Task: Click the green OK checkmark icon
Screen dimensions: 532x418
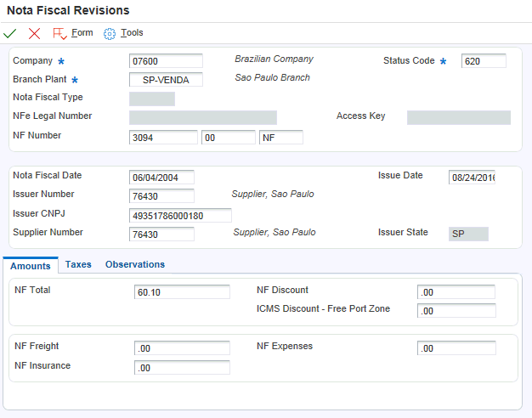Action: pyautogui.click(x=10, y=33)
